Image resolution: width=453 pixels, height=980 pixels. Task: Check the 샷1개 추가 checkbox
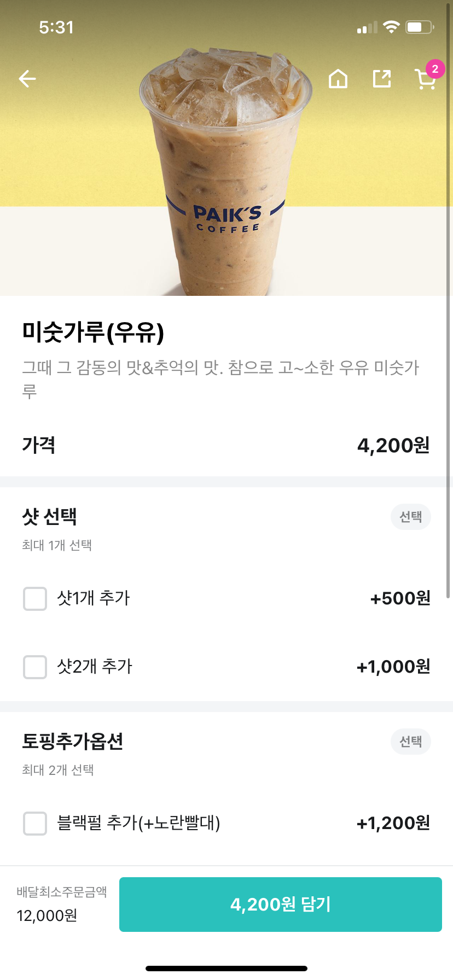(35, 598)
